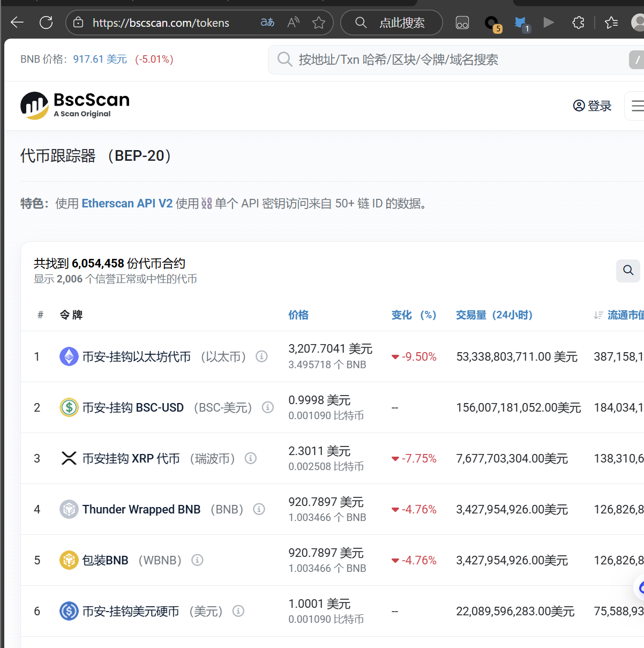Click the 登录 sign-in link

pos(592,106)
